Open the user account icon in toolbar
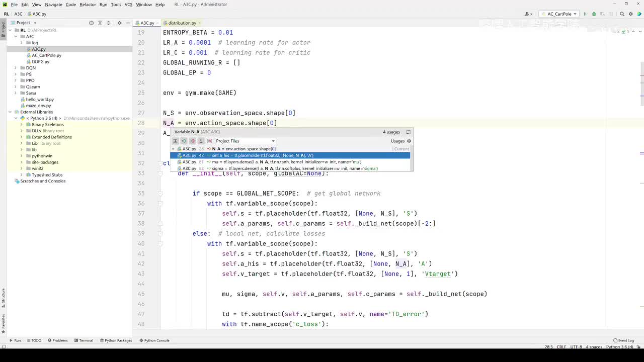The height and width of the screenshot is (362, 644). (x=528, y=14)
